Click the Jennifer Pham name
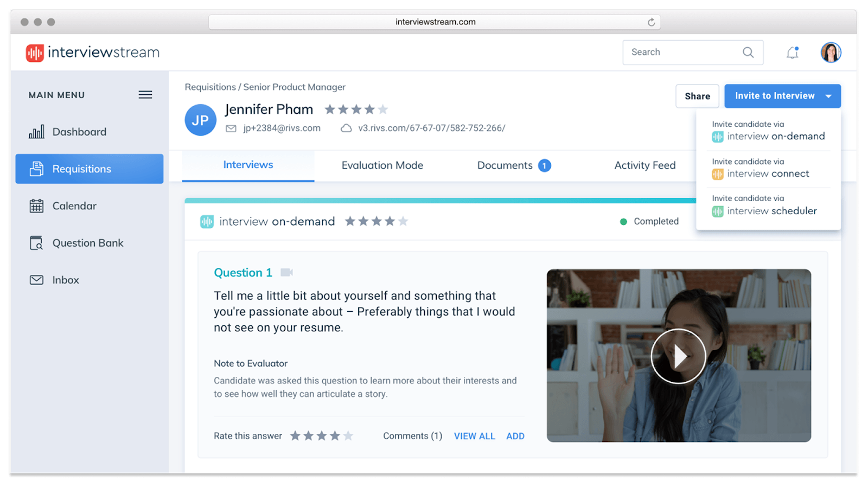Viewport: 868px width, 488px height. (x=269, y=110)
